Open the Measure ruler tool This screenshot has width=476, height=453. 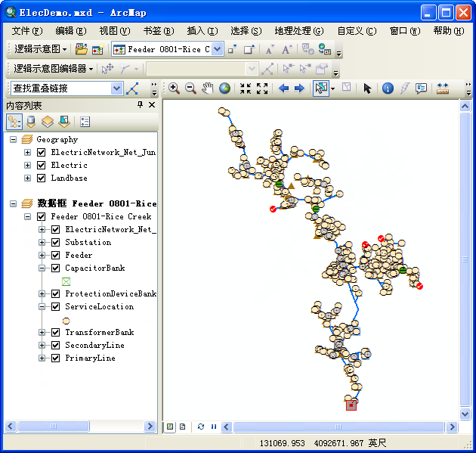tap(442, 88)
